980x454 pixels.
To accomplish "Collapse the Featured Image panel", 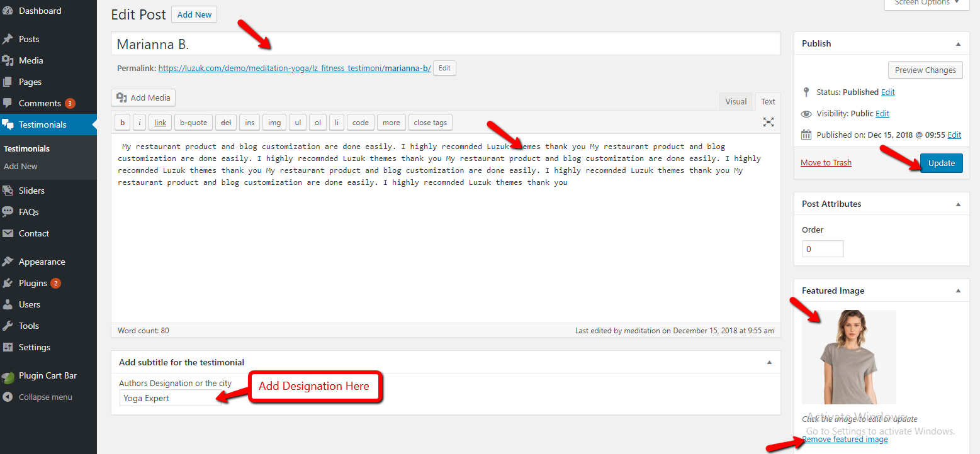I will (x=958, y=291).
